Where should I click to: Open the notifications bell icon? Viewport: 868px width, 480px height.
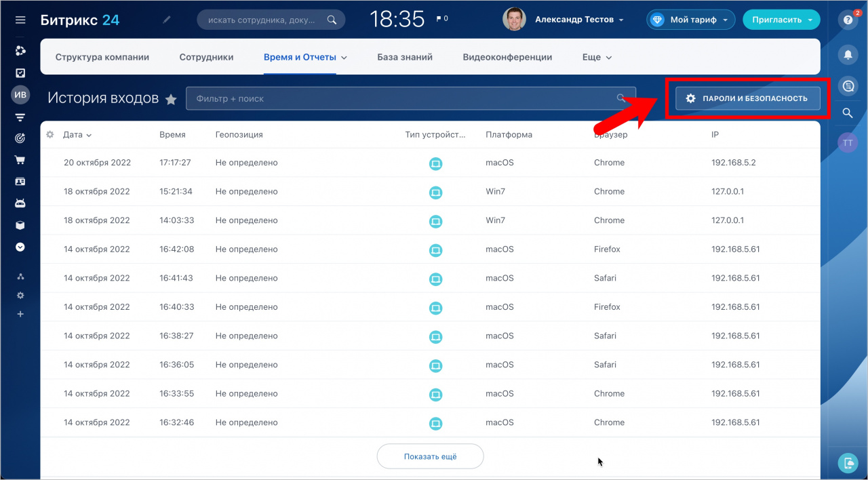[848, 54]
